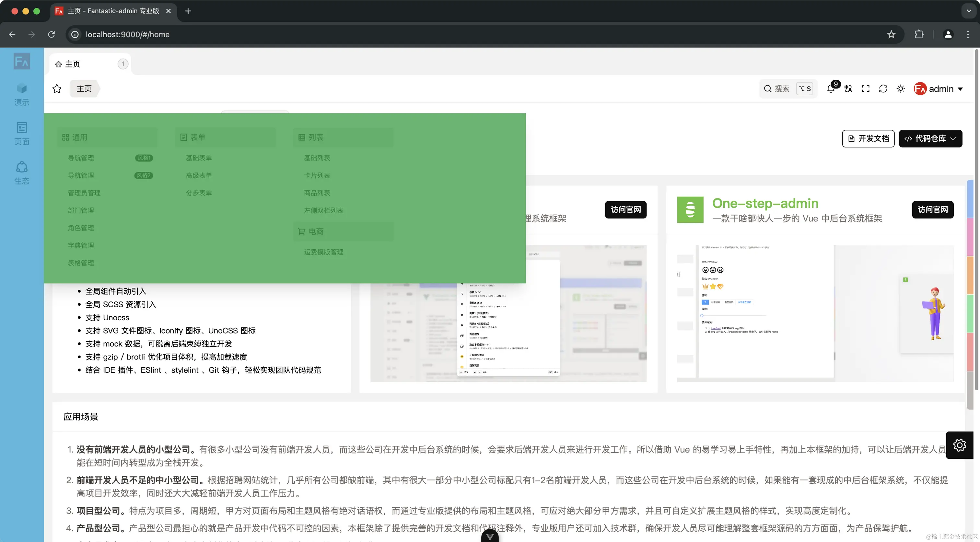Click the page reload icon in the toolbar
The image size is (980, 542).
(x=883, y=89)
